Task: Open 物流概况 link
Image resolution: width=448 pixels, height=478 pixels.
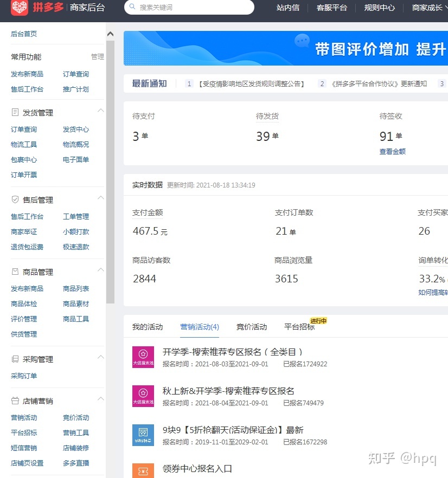Action: coord(76,145)
